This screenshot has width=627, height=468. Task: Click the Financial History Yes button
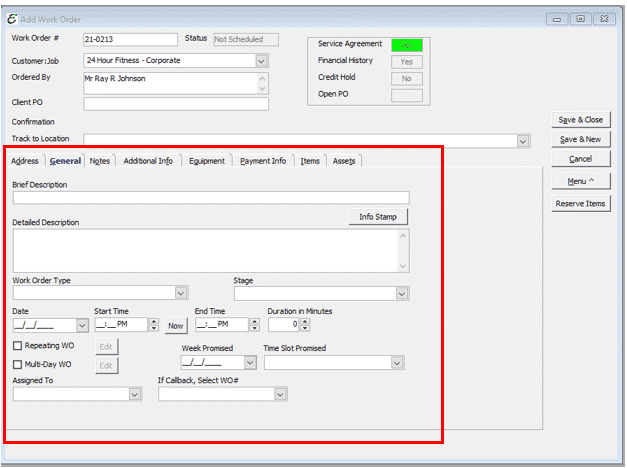pyautogui.click(x=407, y=62)
